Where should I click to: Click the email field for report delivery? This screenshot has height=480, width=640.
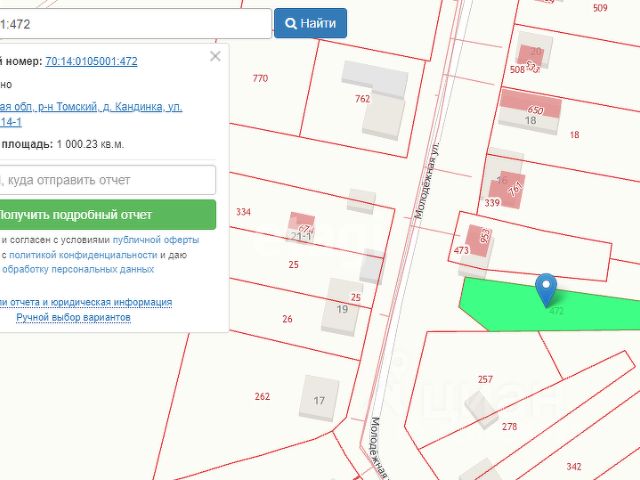pyautogui.click(x=107, y=180)
